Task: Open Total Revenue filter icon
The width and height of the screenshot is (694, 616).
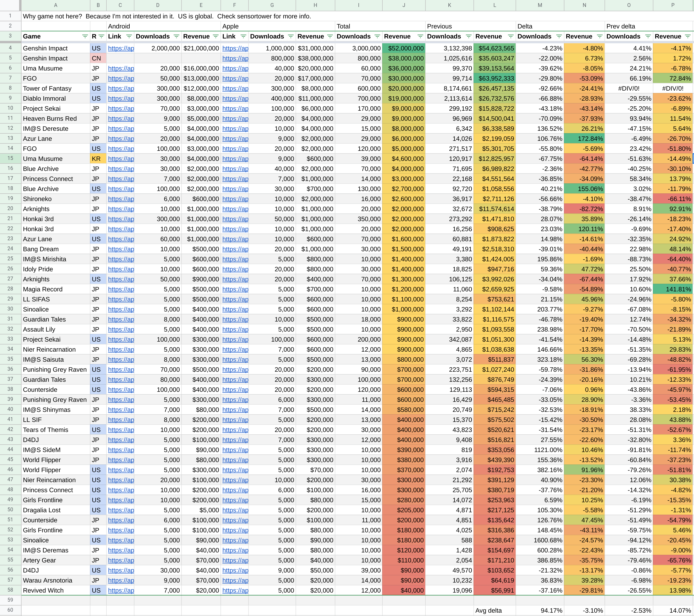Action: (x=420, y=36)
